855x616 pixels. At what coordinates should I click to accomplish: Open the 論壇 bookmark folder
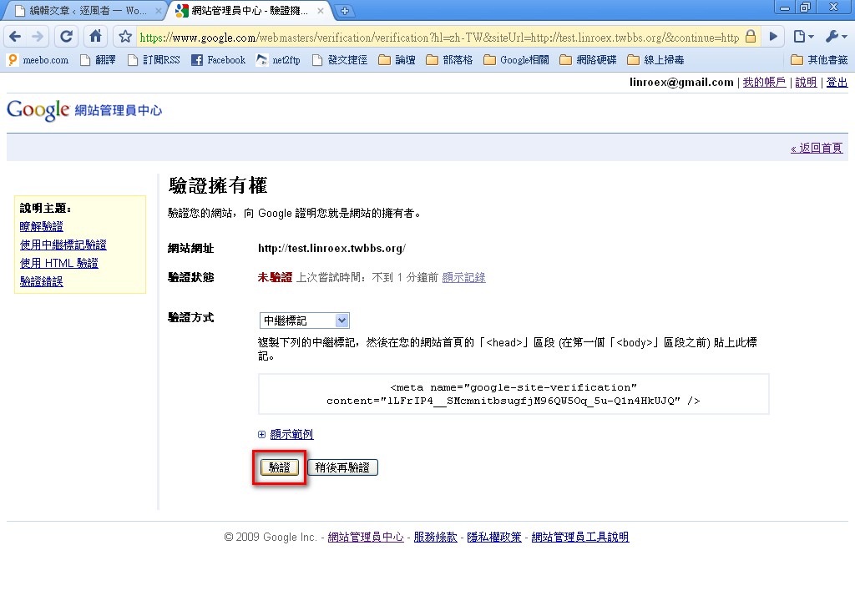tap(397, 60)
